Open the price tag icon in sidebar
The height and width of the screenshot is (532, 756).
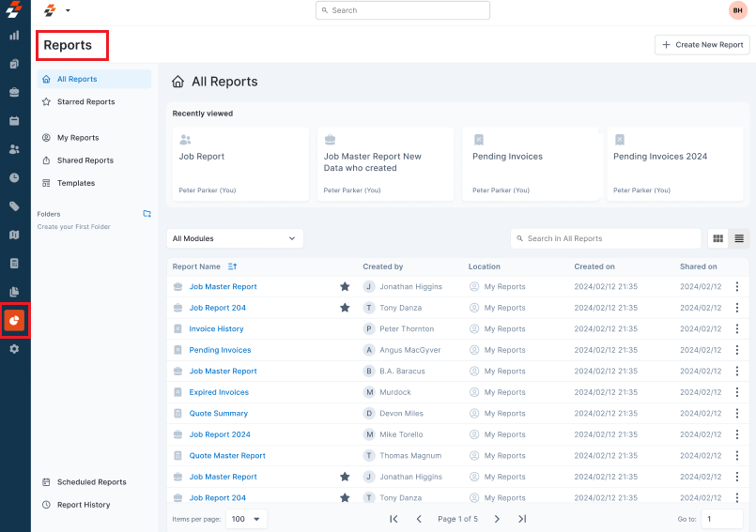(14, 206)
